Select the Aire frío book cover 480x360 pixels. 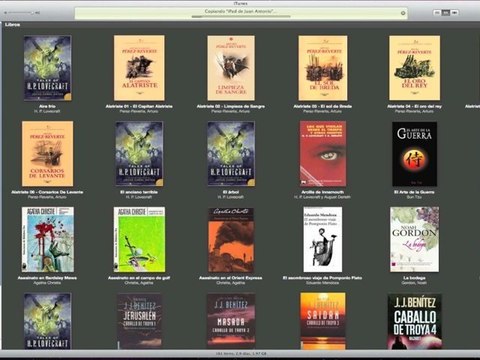[x=47, y=68]
